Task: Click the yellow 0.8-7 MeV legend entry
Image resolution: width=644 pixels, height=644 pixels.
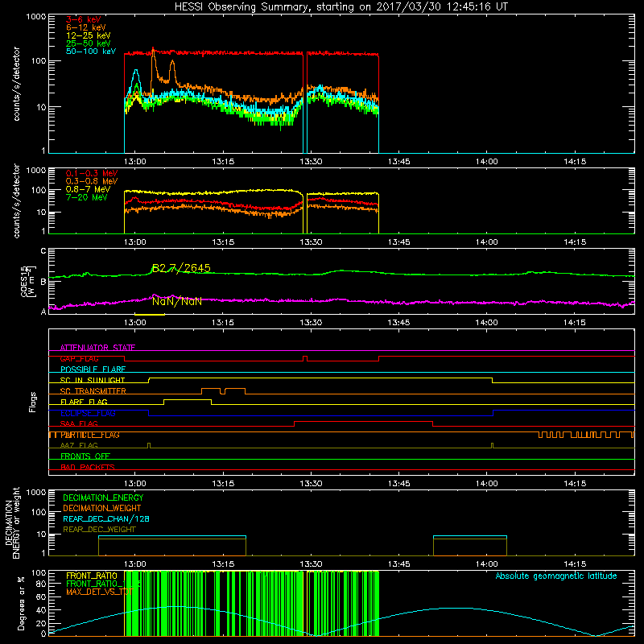Action: pyautogui.click(x=89, y=189)
